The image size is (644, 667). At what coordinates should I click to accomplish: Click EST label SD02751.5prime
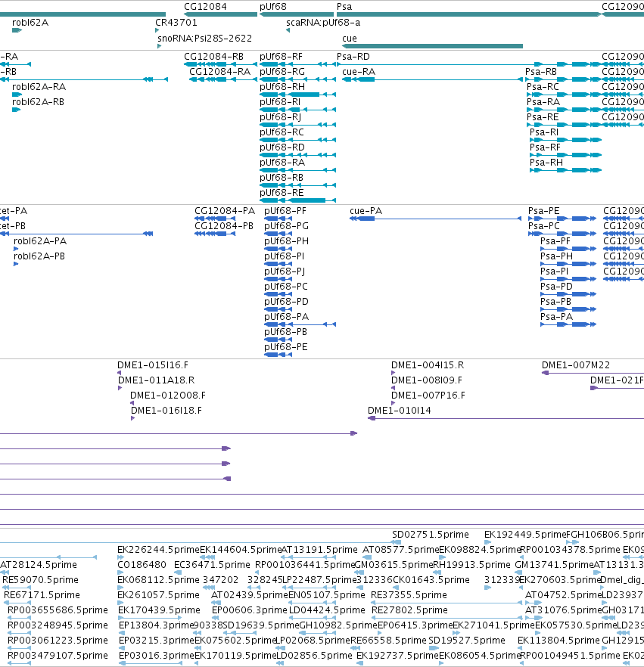pyautogui.click(x=431, y=535)
